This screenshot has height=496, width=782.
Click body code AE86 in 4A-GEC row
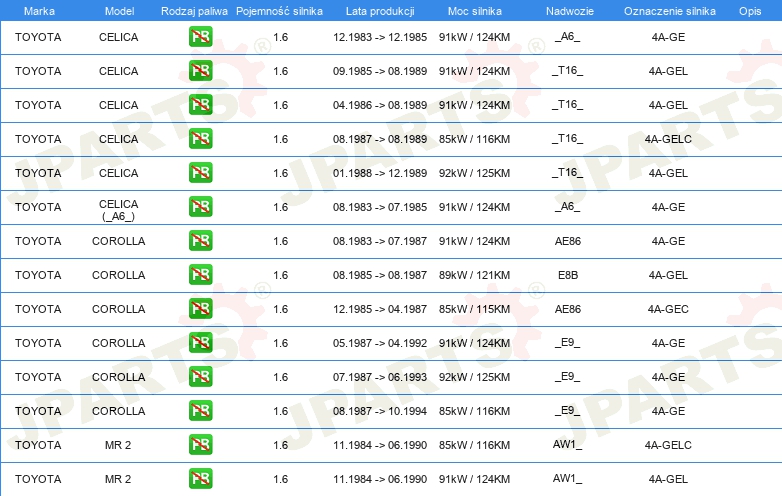tap(568, 309)
